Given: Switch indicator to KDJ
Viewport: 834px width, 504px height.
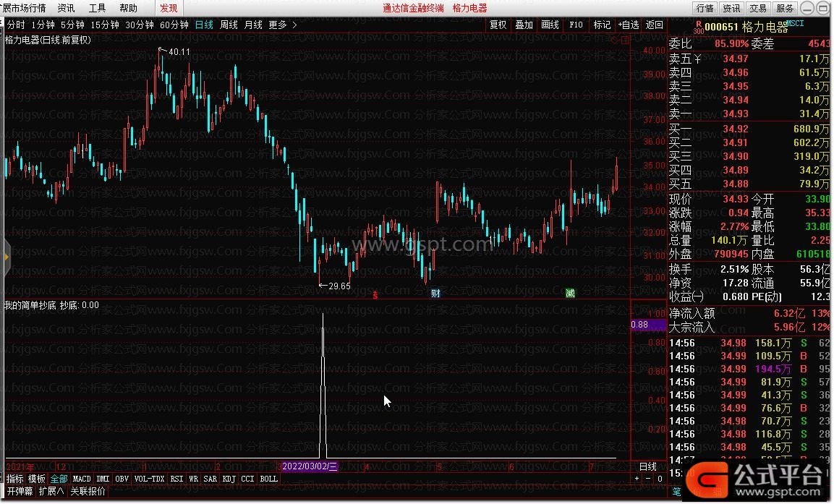Looking at the screenshot, I should click(x=229, y=479).
